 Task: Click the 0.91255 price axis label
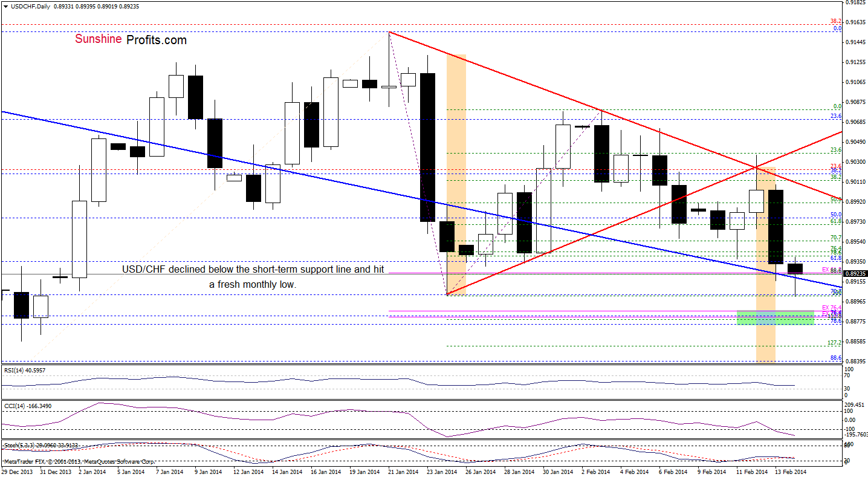[x=857, y=62]
